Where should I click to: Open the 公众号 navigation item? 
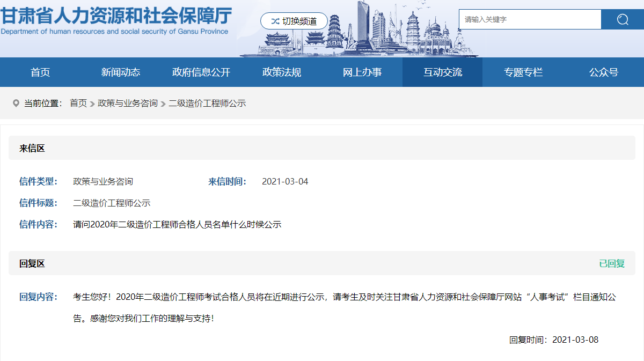point(604,72)
